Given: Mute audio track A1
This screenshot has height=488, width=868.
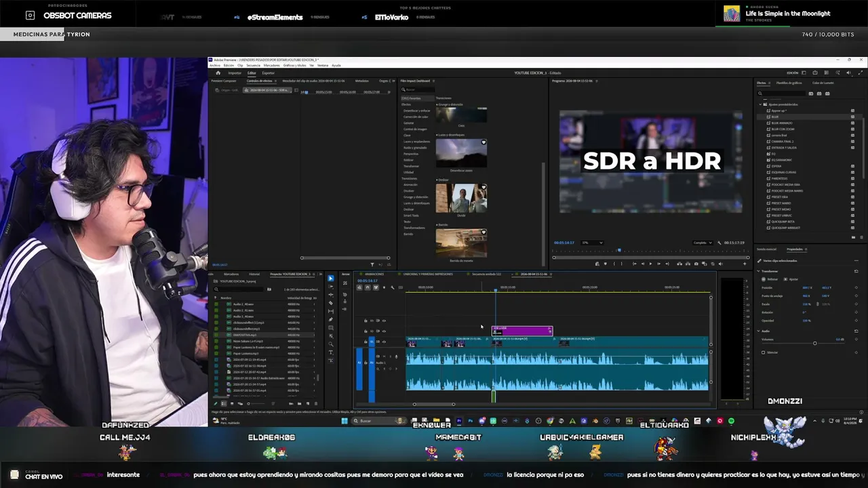Looking at the screenshot, I should point(385,356).
